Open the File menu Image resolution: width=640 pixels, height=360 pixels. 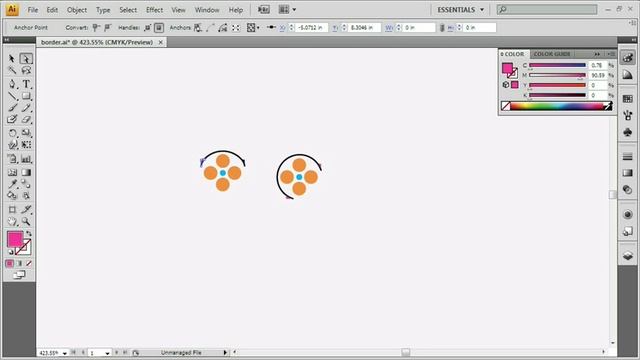33,10
